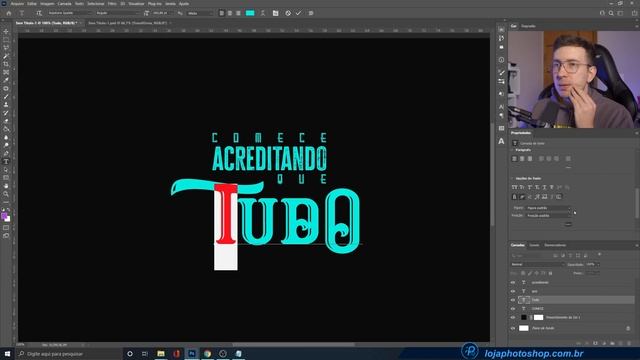Select the Clone Stamp tool
The image size is (640, 360).
(x=6, y=105)
